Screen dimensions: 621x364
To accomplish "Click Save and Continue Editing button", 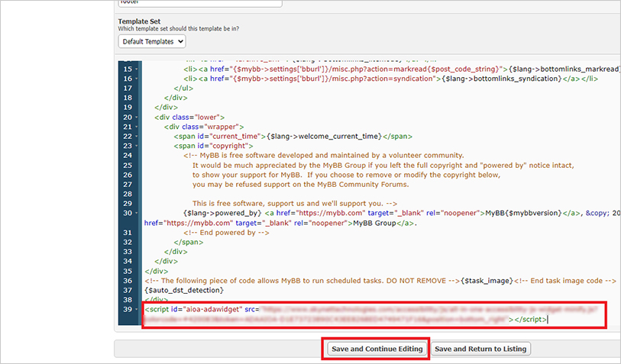I will click(376, 349).
